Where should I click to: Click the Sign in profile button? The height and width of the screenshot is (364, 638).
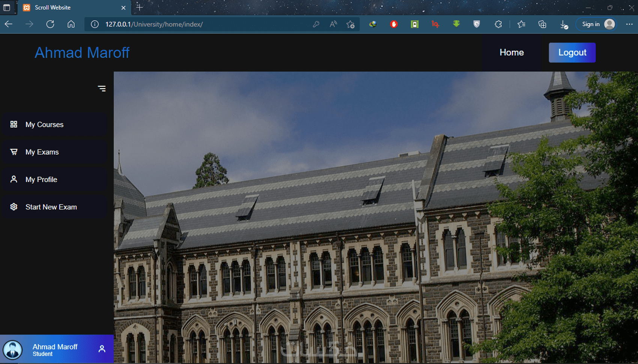tap(597, 24)
